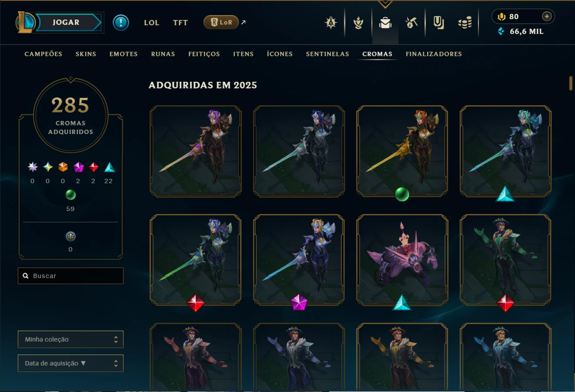Click the plus icon beside RP balance
Screen dimensions: 575x392
(547, 17)
